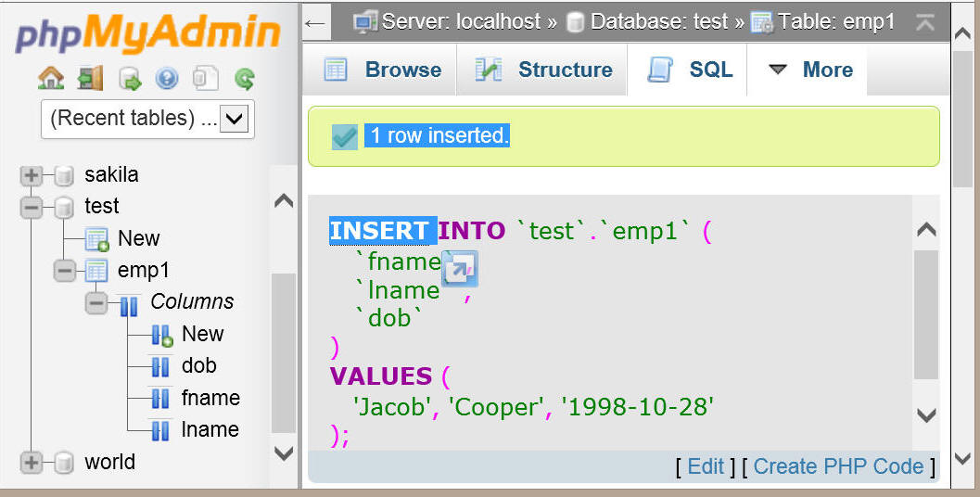Go to Home via house icon
This screenshot has width=980, height=497.
click(51, 79)
